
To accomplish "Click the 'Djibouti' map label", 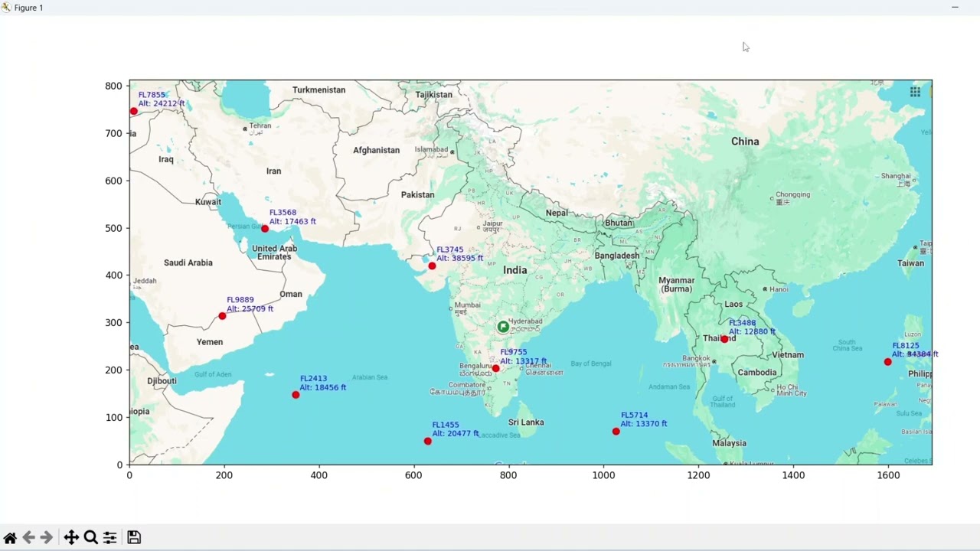I will [162, 380].
